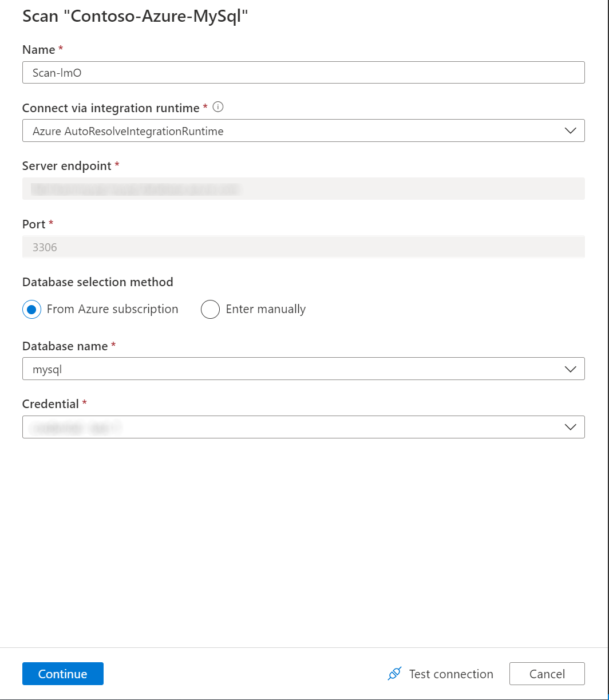
Task: Click the plug icon next to Test connection
Action: 394,674
